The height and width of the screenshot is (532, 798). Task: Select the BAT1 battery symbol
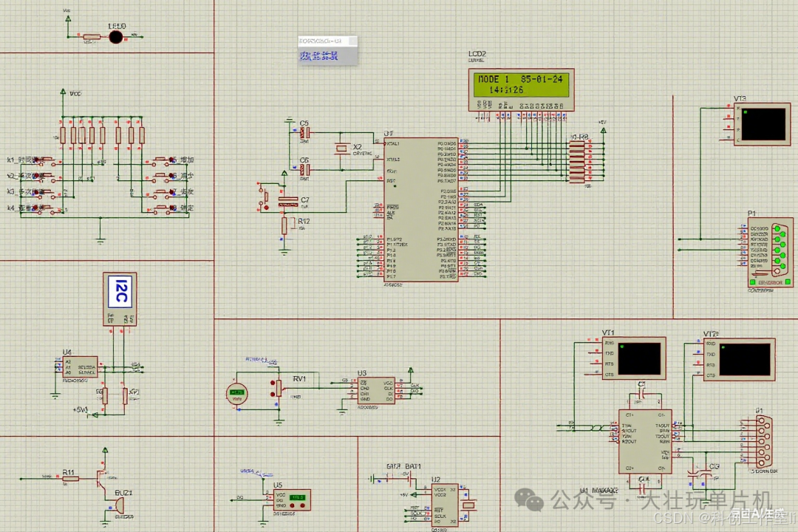[x=409, y=479]
